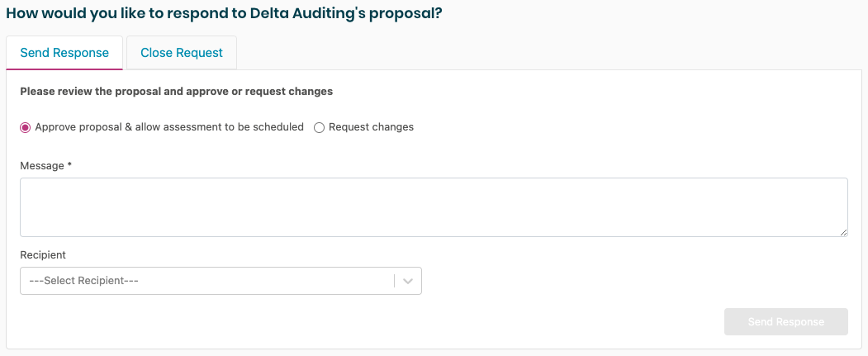Click the 'Request changes' option label text

[371, 127]
